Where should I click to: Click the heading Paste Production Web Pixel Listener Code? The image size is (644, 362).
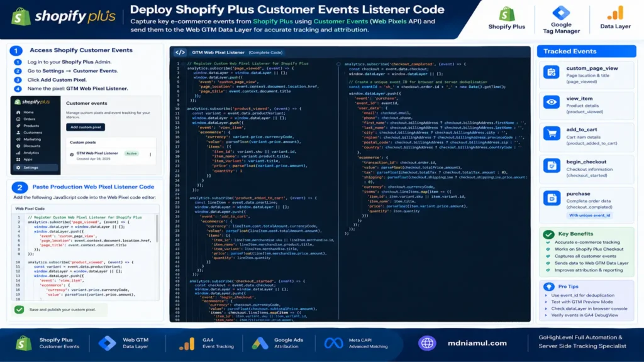click(x=93, y=187)
